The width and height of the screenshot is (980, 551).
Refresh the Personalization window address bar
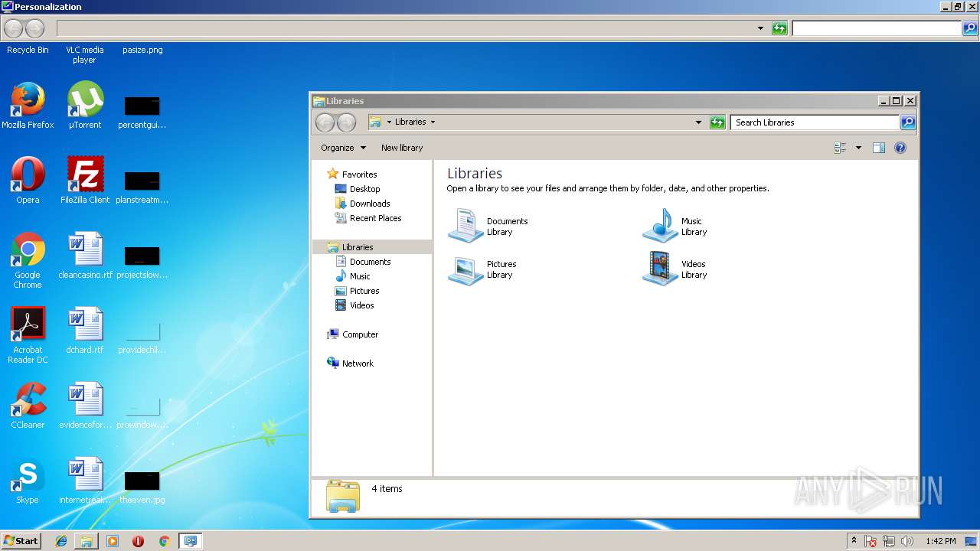pos(779,28)
